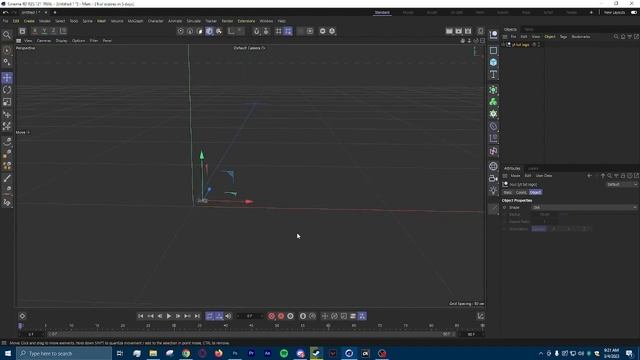The height and width of the screenshot is (360, 640).
Task: Go to start of timeline
Action: (x=141, y=316)
